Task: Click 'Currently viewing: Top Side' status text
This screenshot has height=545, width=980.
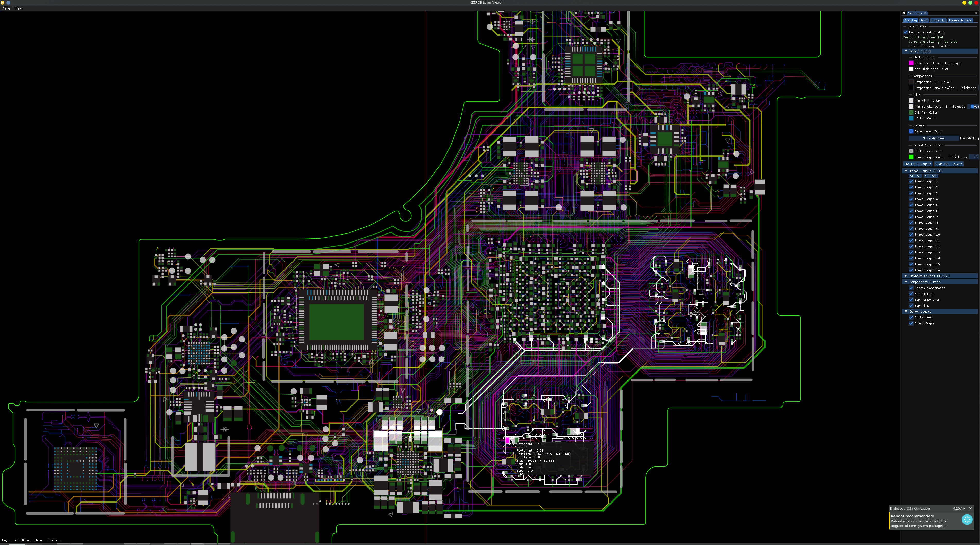Action: tap(933, 42)
